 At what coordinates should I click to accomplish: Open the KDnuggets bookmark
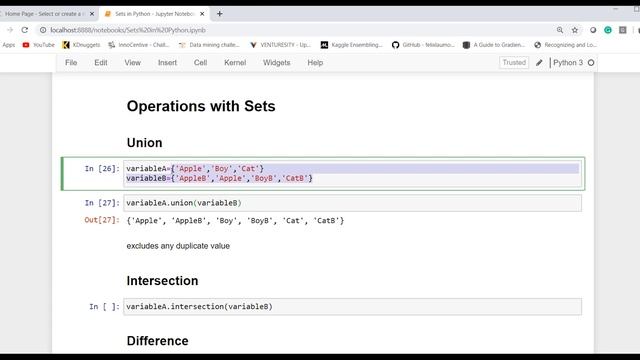[81, 45]
